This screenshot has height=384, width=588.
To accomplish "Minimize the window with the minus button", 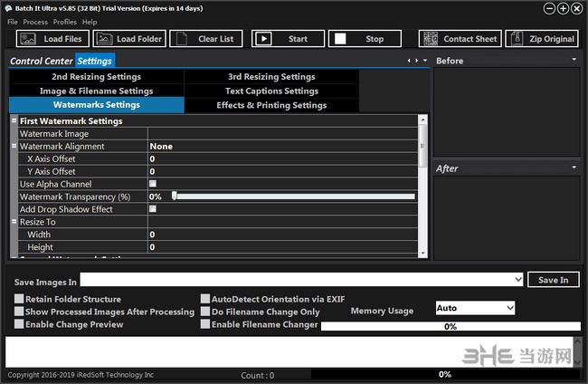I will tap(549, 8).
